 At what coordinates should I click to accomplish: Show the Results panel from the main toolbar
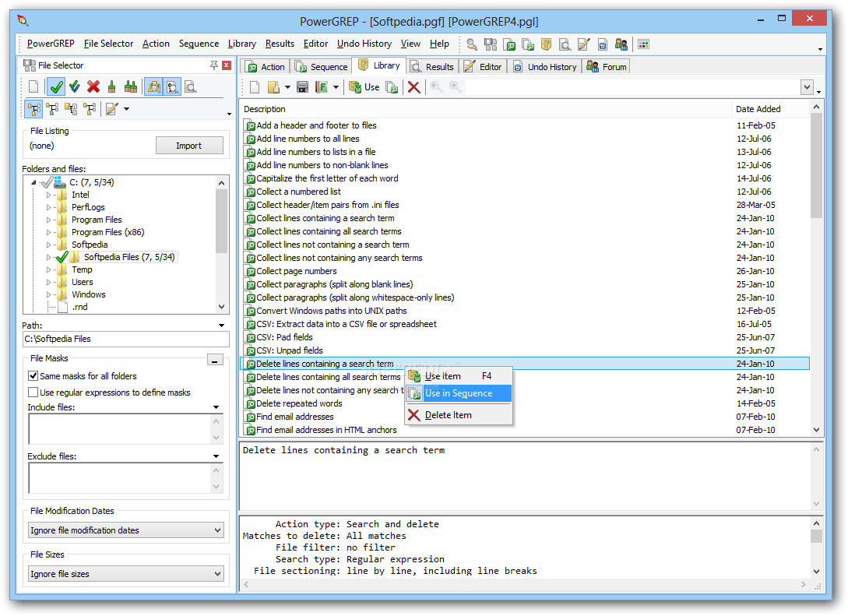click(565, 44)
